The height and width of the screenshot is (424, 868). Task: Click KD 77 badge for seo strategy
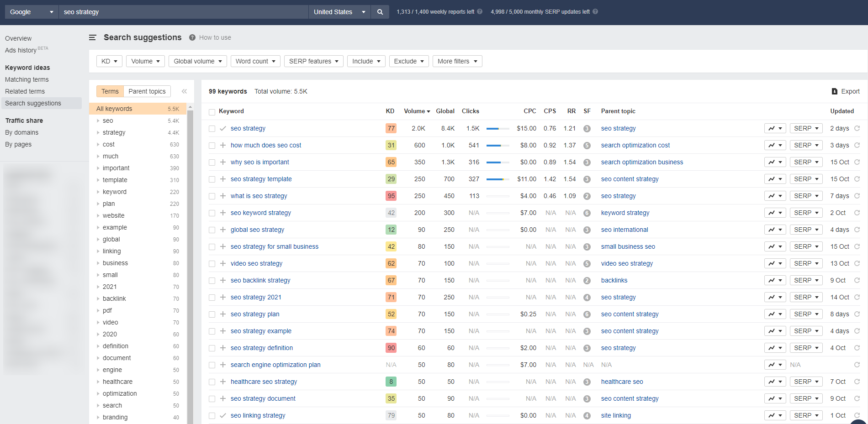click(x=391, y=128)
